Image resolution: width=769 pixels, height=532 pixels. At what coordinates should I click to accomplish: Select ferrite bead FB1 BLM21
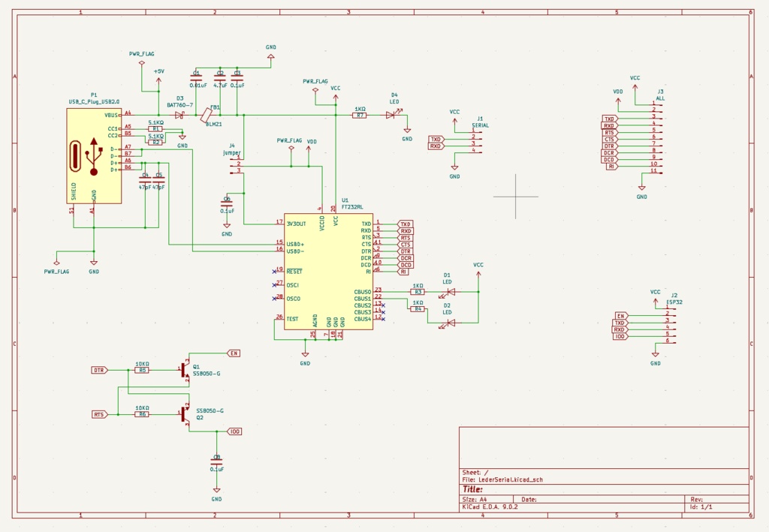pyautogui.click(x=208, y=114)
